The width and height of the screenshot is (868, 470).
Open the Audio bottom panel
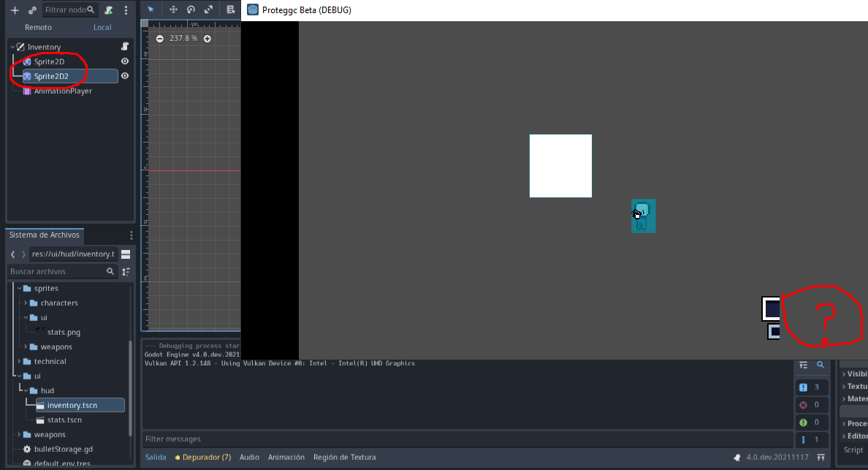(x=249, y=458)
